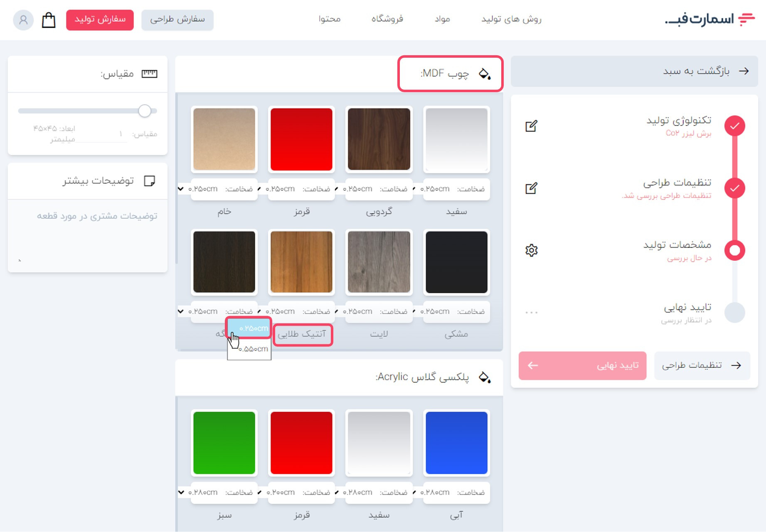Image resolution: width=766 pixels, height=532 pixels.
Task: Go back via تنظیمات طراحی button
Action: [702, 365]
